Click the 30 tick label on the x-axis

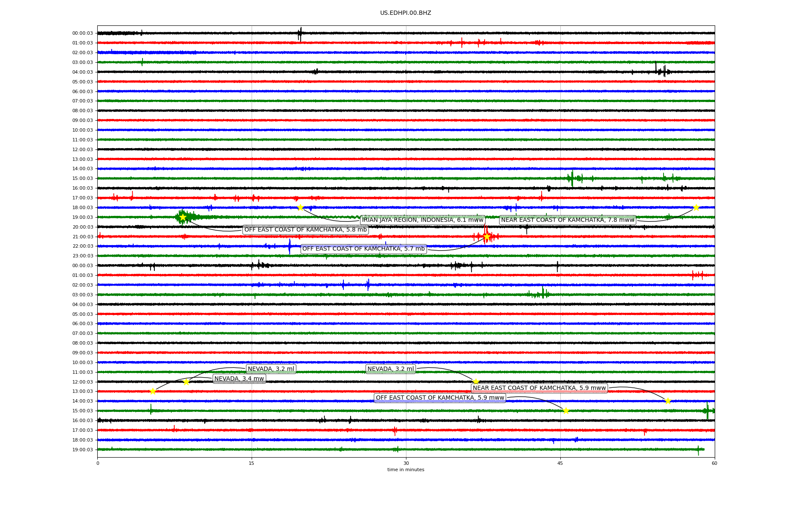[406, 463]
